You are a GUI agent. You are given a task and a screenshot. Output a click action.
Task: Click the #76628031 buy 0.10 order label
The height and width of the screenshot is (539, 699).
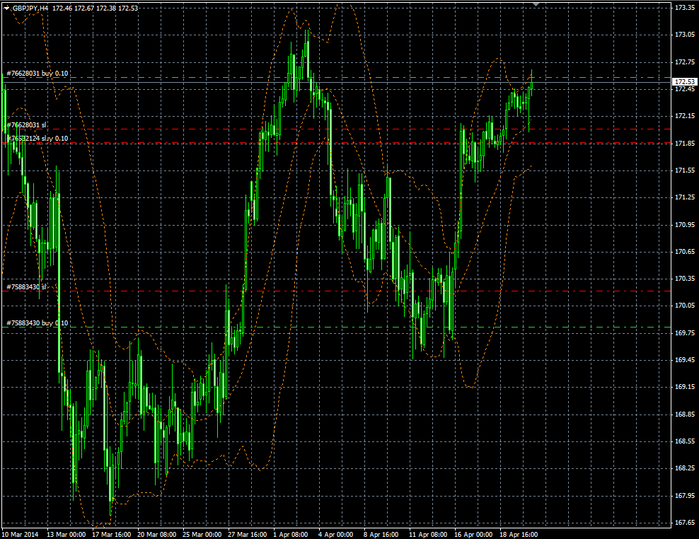coord(37,74)
